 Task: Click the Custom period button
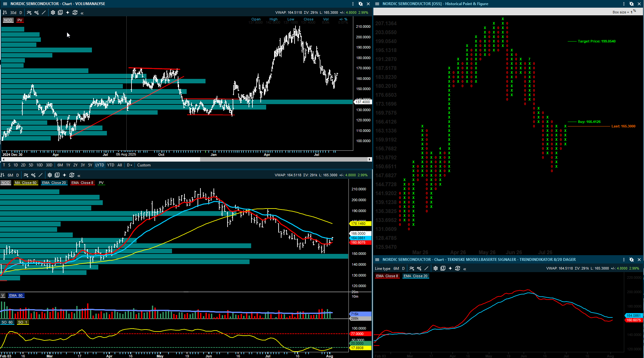pos(144,165)
